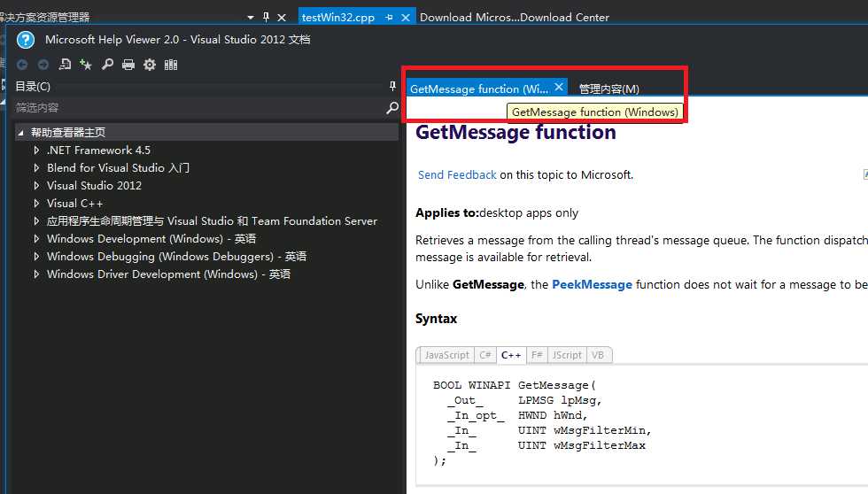Expand Windows Development (Windows) node

pyautogui.click(x=36, y=238)
